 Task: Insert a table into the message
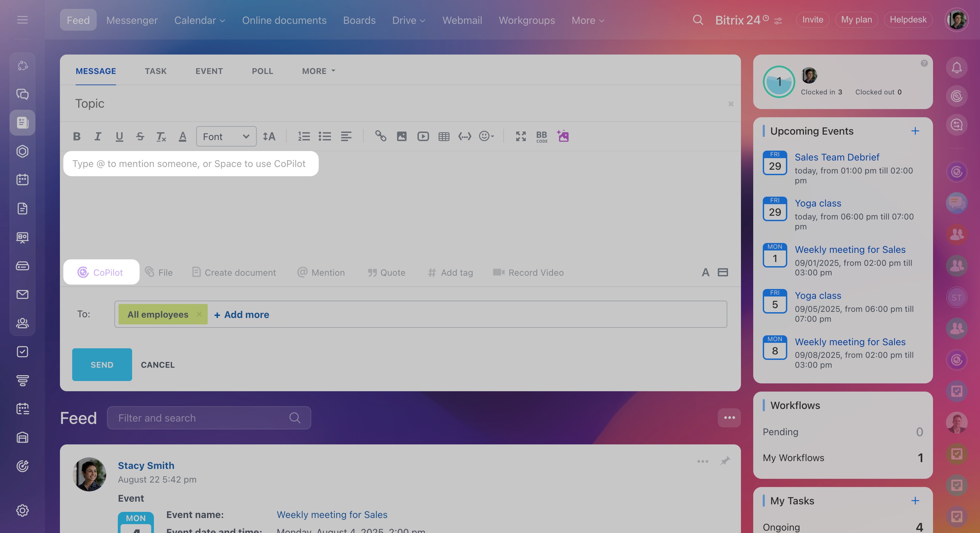444,136
